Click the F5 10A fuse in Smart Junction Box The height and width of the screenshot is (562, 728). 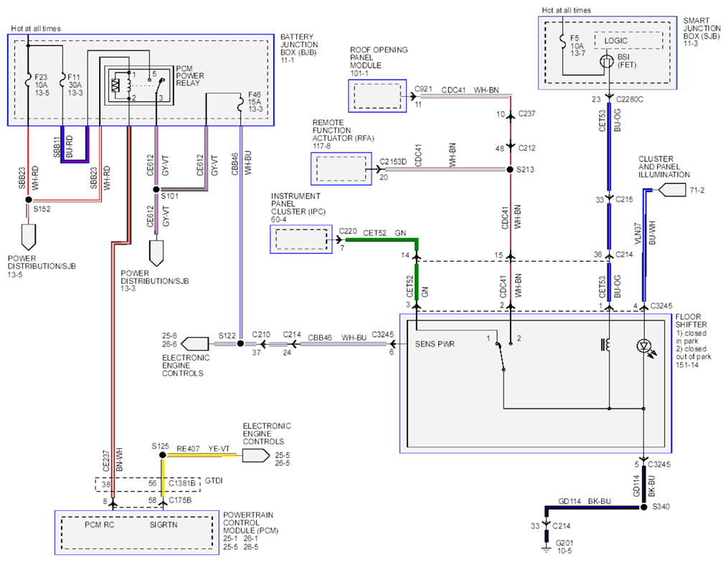(x=563, y=43)
